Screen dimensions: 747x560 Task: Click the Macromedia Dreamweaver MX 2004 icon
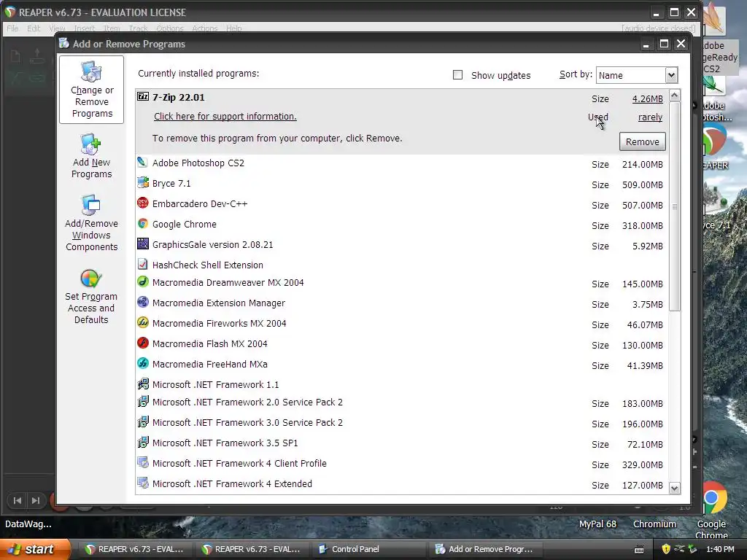coord(142,282)
